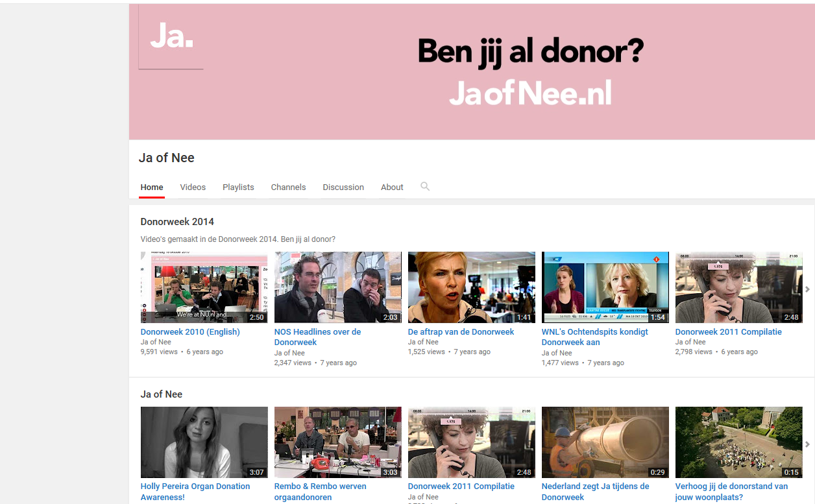The width and height of the screenshot is (815, 504).
Task: Expand Ja of Nee row using right chevron
Action: click(x=807, y=444)
